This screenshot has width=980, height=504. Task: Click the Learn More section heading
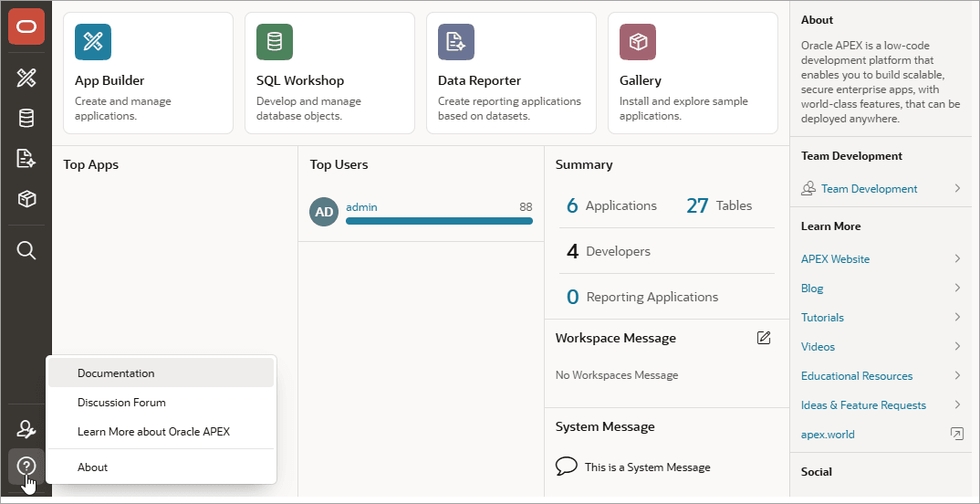(x=830, y=226)
